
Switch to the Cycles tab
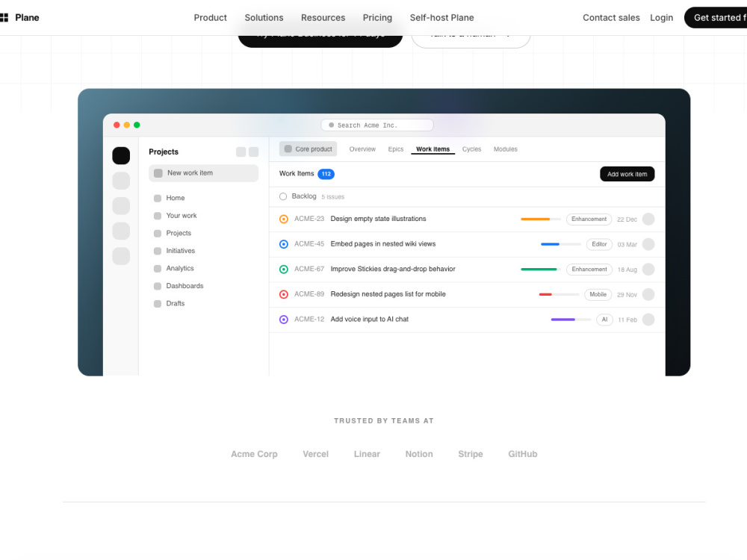(471, 149)
